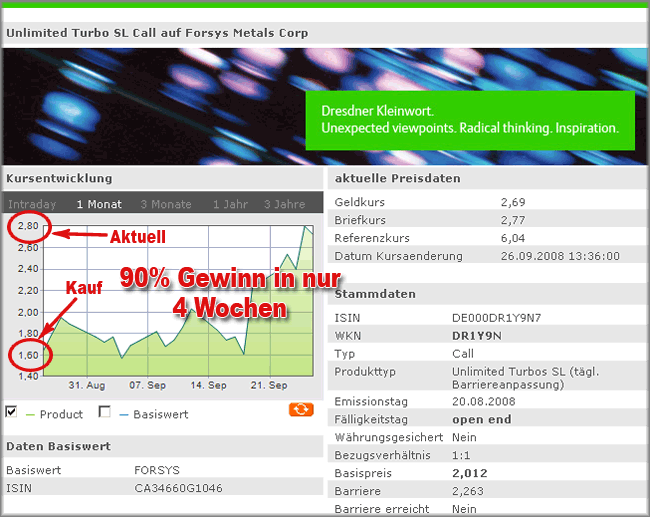This screenshot has height=517, width=650.
Task: Click the Fälligkeitstag value open end
Action: tap(481, 420)
